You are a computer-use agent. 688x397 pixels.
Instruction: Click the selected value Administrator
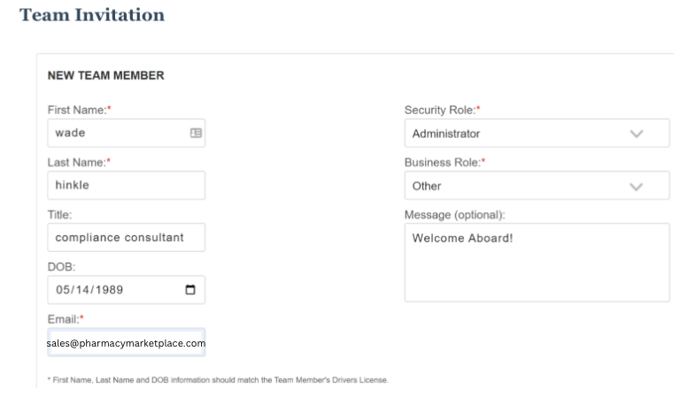446,134
